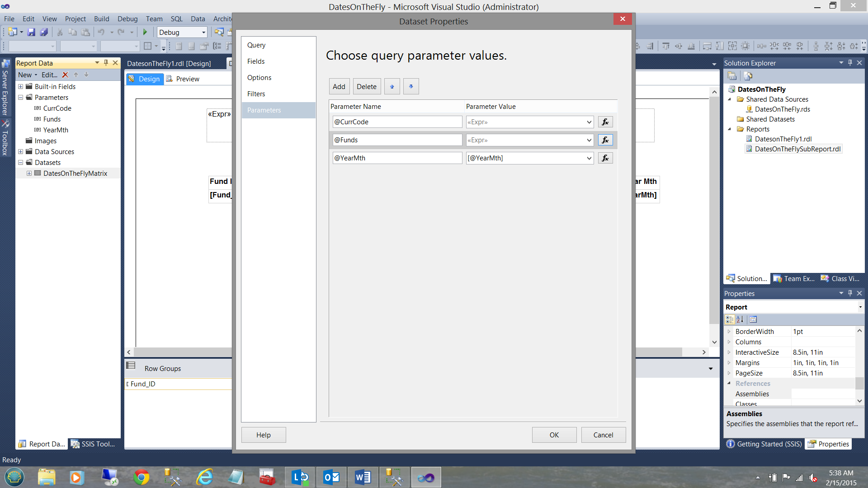Click the fx button for @YearMth
868x488 pixels.
605,158
